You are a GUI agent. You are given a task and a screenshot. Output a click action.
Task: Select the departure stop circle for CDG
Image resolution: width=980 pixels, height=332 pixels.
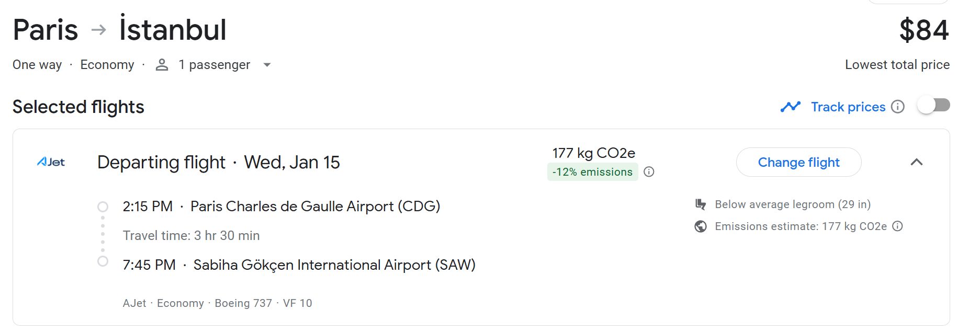(103, 207)
